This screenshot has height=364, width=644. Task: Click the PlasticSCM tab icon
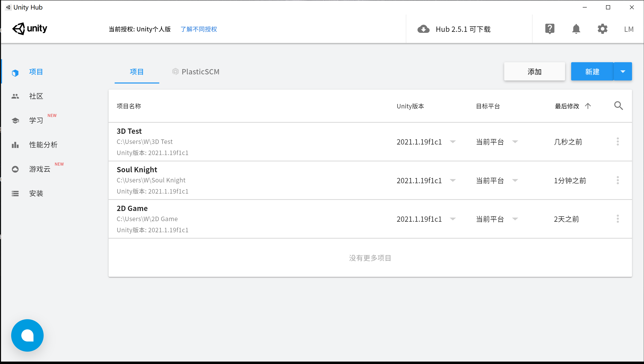[x=175, y=72]
